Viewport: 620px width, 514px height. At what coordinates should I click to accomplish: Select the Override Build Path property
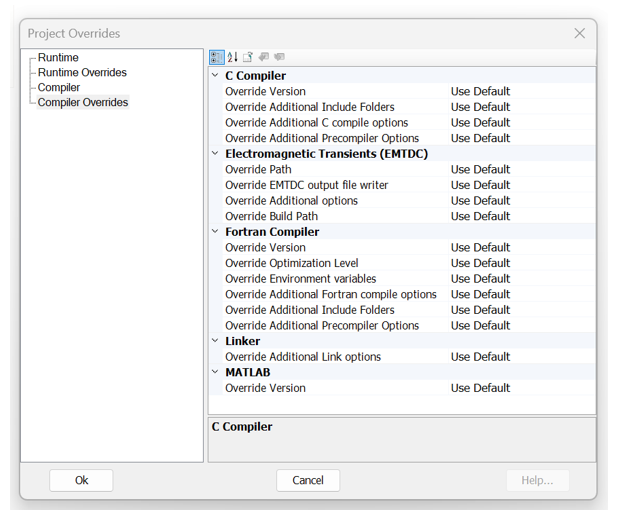point(271,216)
